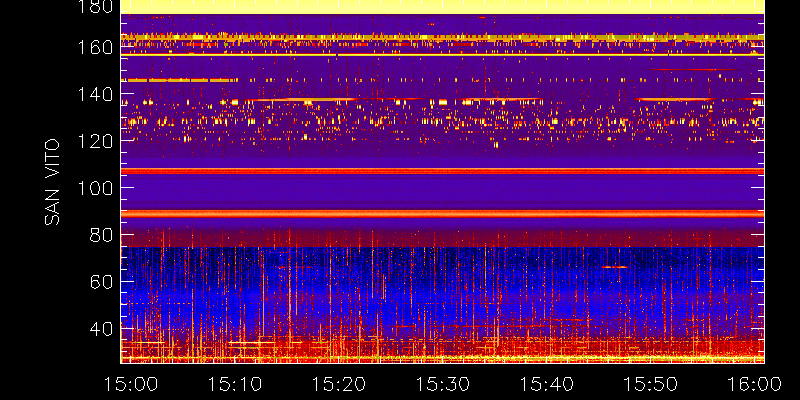Viewport: 800px width, 400px height.
Task: Click the 120 frequency axis label
Action: coord(95,141)
